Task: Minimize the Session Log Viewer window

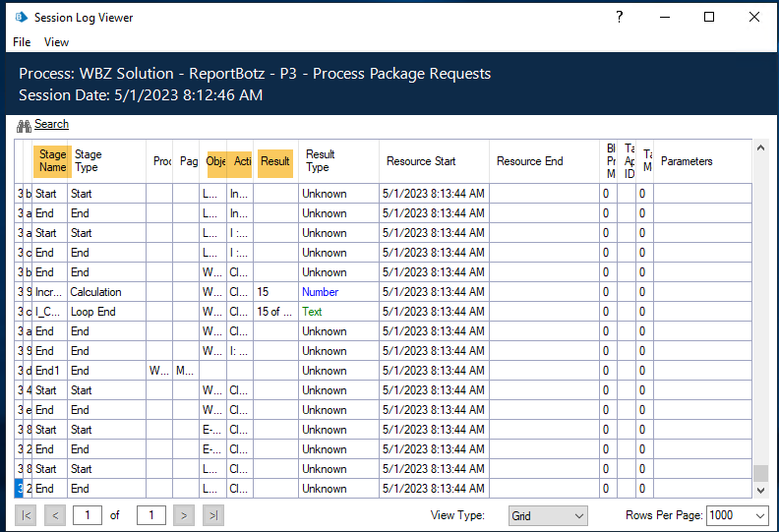Action: [665, 17]
